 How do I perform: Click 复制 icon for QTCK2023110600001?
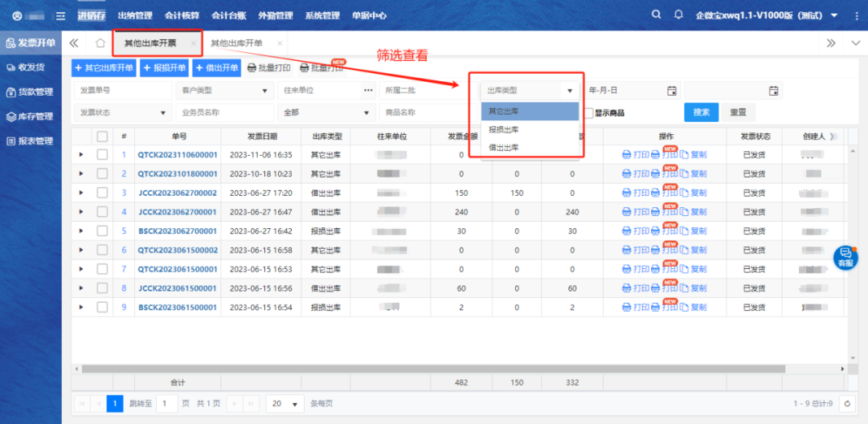tap(684, 155)
